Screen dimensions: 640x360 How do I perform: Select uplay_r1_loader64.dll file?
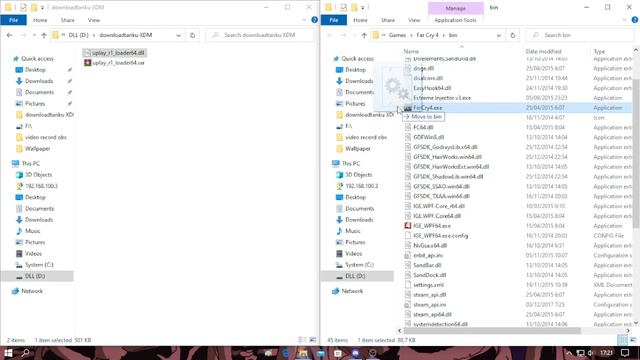pos(115,53)
